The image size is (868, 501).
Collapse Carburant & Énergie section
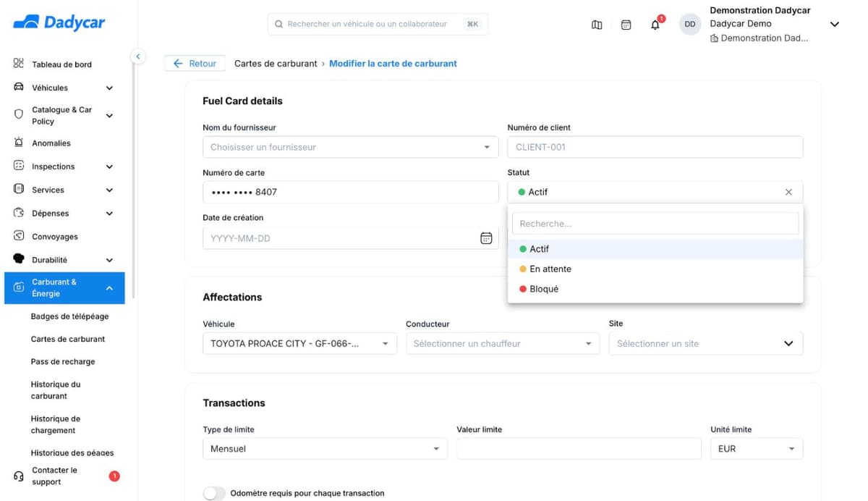[x=64, y=288]
